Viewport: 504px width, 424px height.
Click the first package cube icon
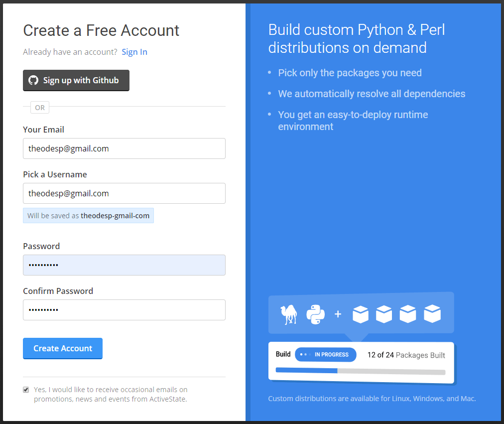pyautogui.click(x=360, y=314)
